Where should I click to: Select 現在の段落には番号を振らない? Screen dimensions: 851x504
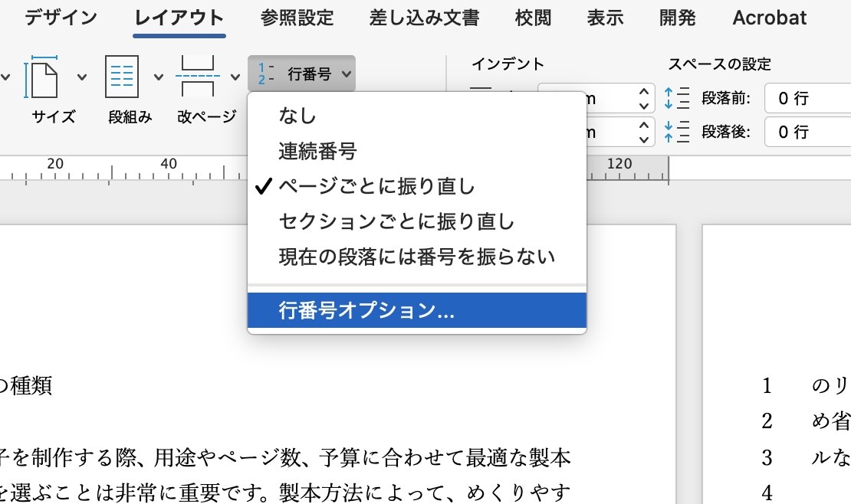click(x=417, y=257)
